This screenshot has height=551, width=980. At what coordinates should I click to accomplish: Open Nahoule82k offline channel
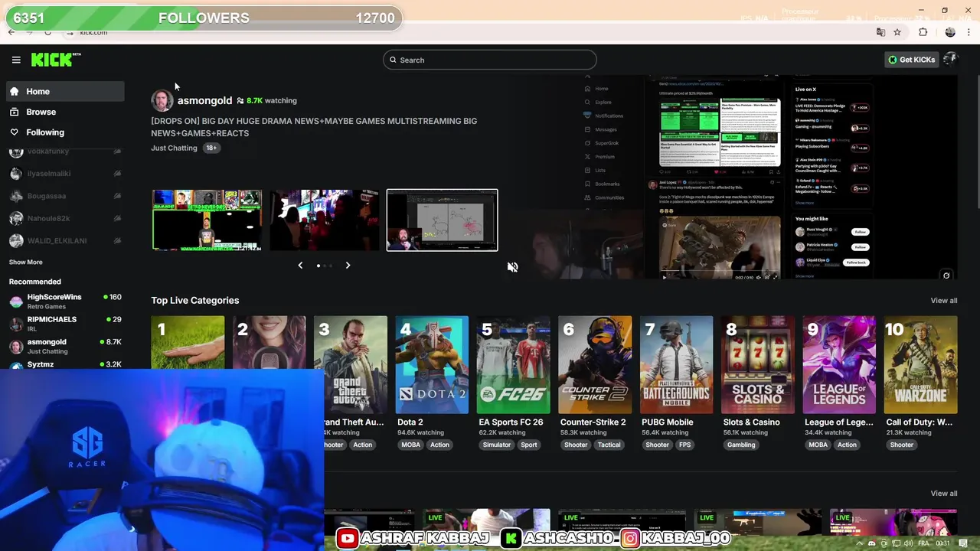pos(65,218)
